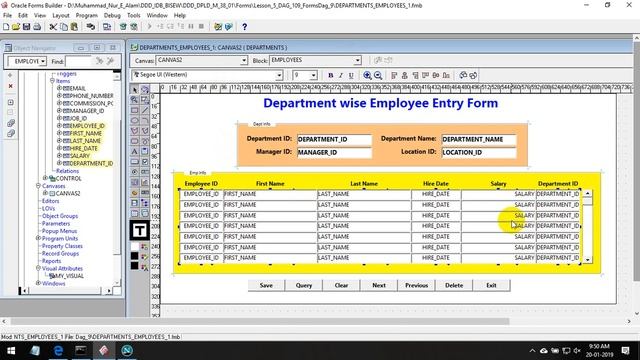Click the black line color swatch
640x360 pixels.
pos(135,256)
